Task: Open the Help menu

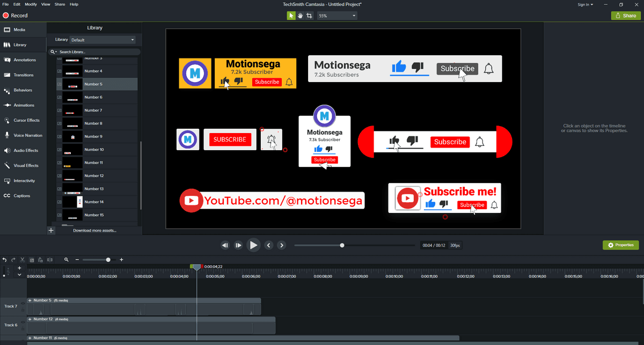Action: tap(74, 4)
